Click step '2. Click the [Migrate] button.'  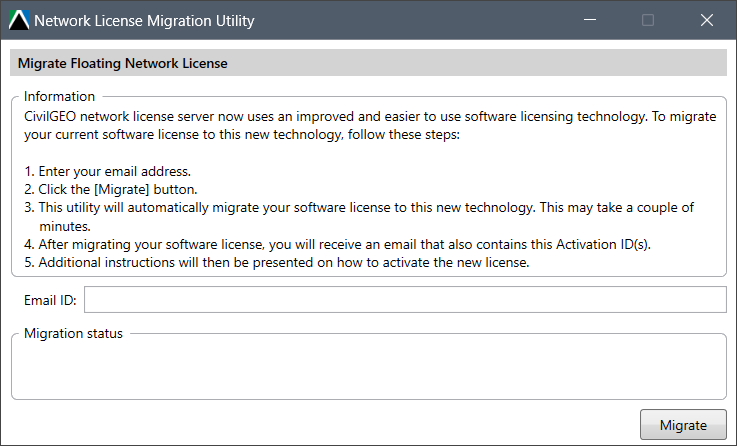pyautogui.click(x=111, y=189)
